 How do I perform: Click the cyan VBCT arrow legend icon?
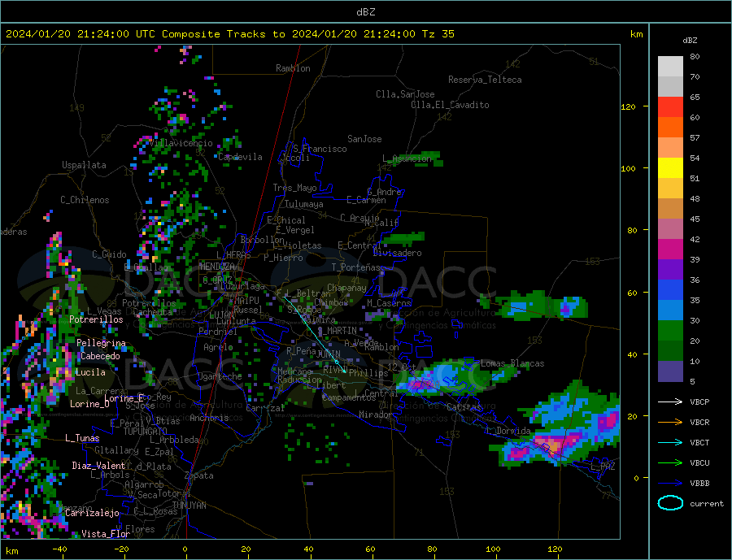[x=670, y=442]
